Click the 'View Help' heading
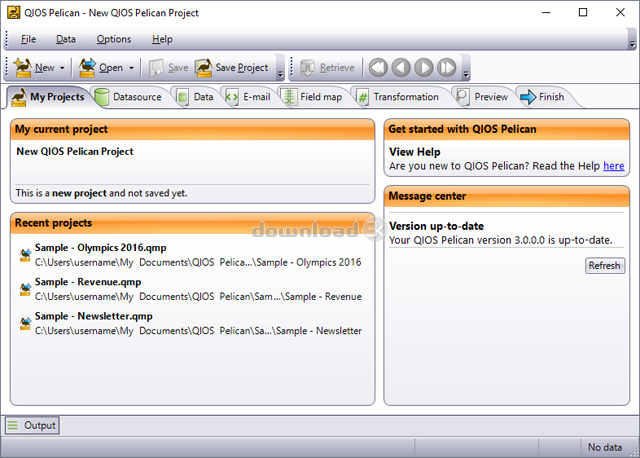640x458 pixels. [x=415, y=152]
